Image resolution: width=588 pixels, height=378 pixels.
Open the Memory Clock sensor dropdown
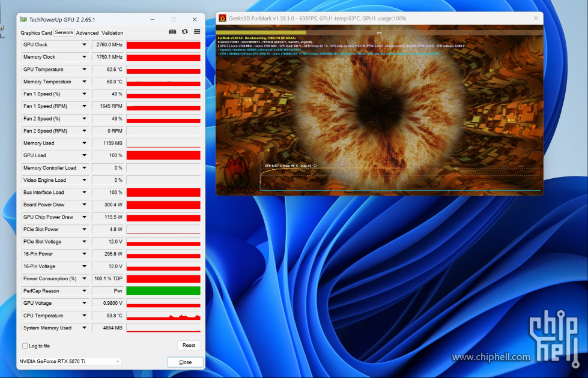[x=84, y=57]
